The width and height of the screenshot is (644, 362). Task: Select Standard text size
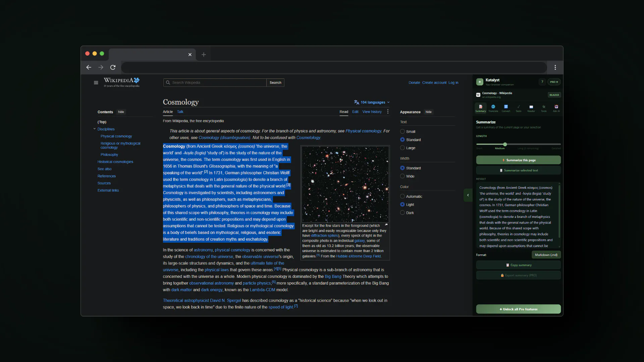(x=402, y=139)
